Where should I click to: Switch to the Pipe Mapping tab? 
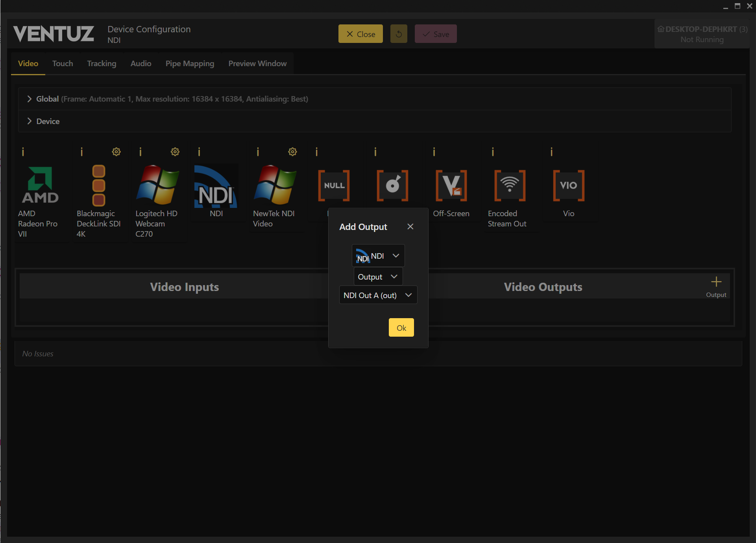[x=190, y=63]
